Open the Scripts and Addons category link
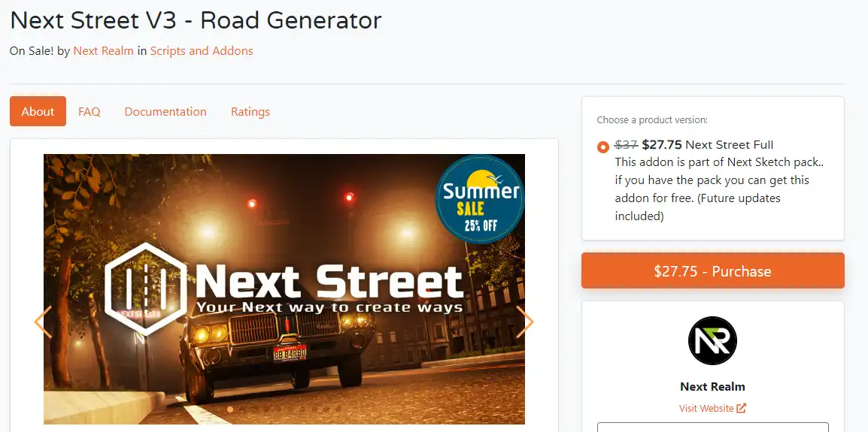The width and height of the screenshot is (868, 432). coord(202,51)
